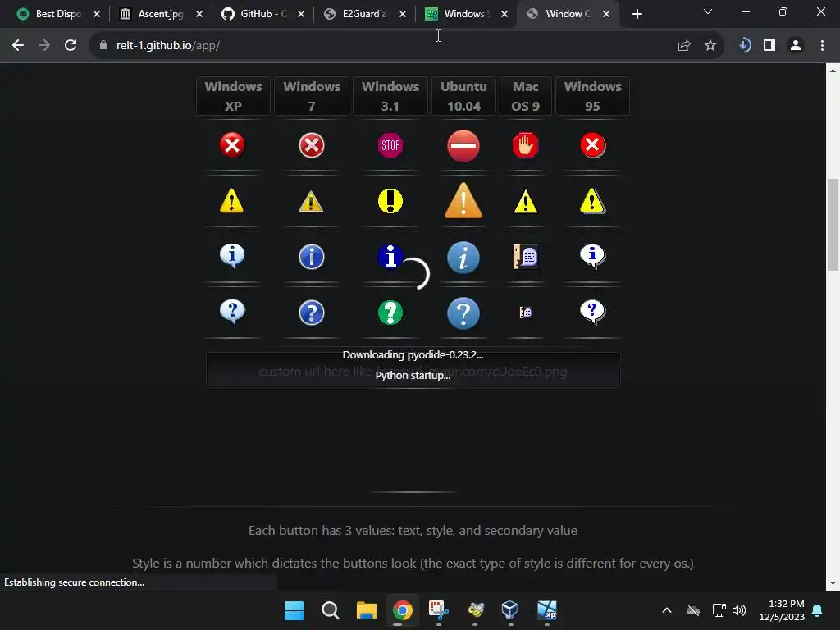This screenshot has width=840, height=630.
Task: Select the Mac OS 9 stop hand icon
Action: [x=526, y=145]
